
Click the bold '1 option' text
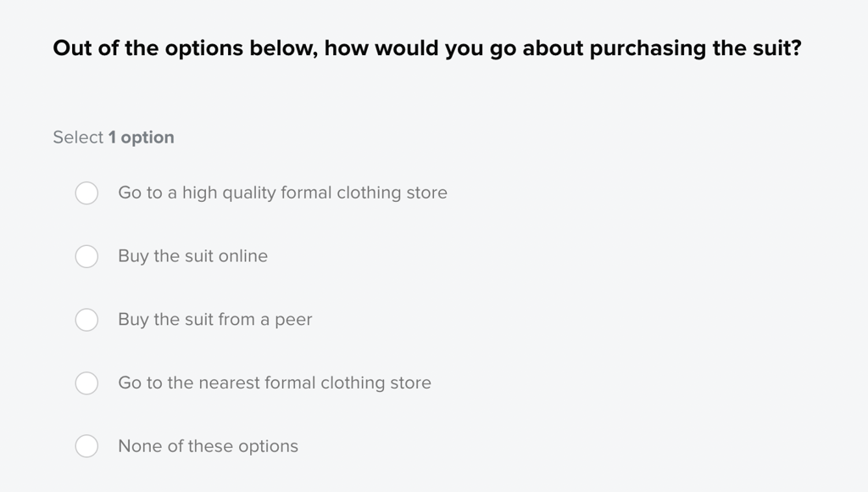click(x=142, y=137)
